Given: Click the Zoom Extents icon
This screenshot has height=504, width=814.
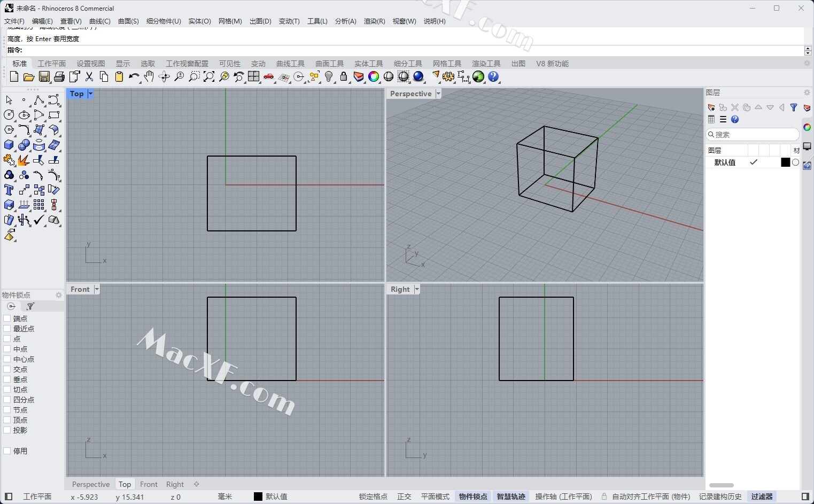Looking at the screenshot, I should [x=209, y=76].
